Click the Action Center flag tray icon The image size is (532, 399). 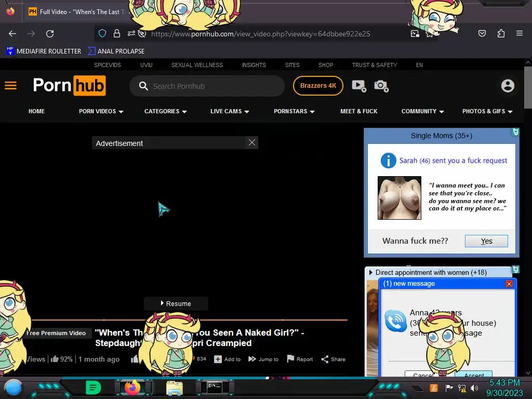click(x=449, y=388)
